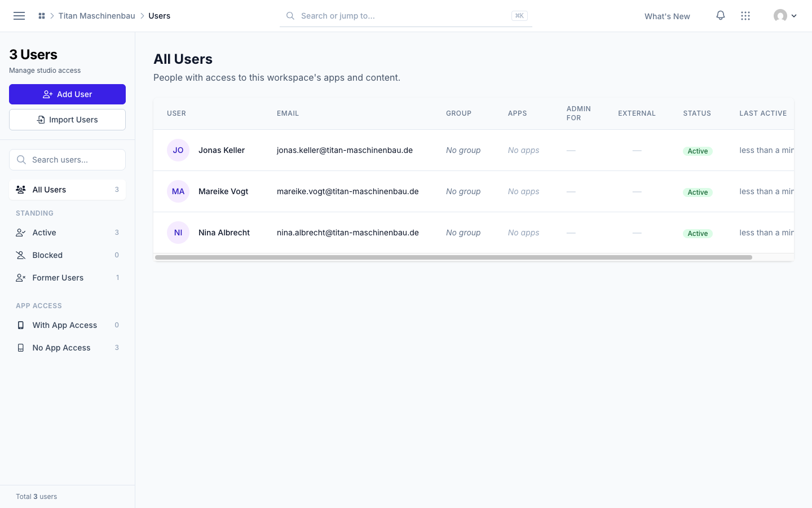Select the Active standing filter

tap(67, 233)
